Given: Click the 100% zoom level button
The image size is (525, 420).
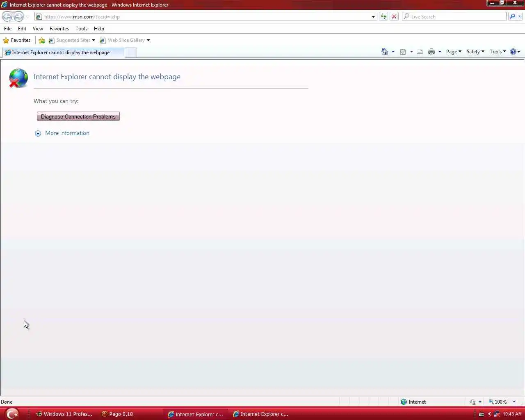Looking at the screenshot, I should [x=498, y=402].
